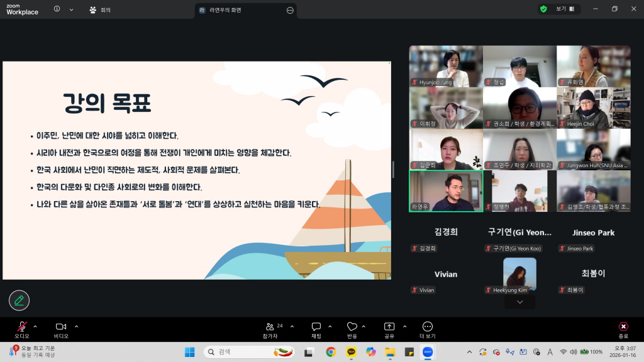Open the 더 보기 more options icon

pos(427,327)
